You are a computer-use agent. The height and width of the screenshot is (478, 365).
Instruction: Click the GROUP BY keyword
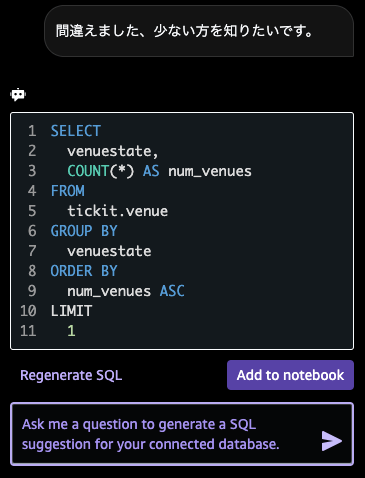(x=84, y=231)
